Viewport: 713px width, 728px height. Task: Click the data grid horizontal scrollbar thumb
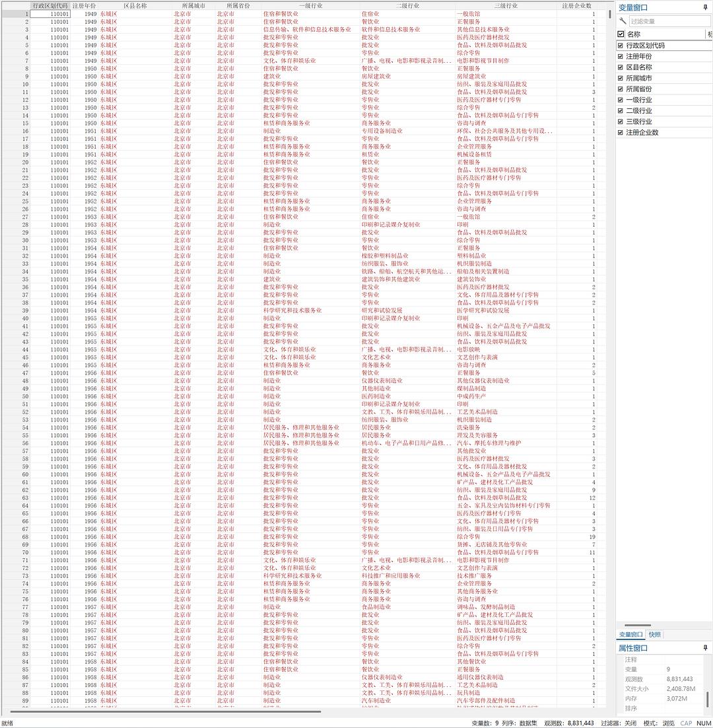pos(166,711)
